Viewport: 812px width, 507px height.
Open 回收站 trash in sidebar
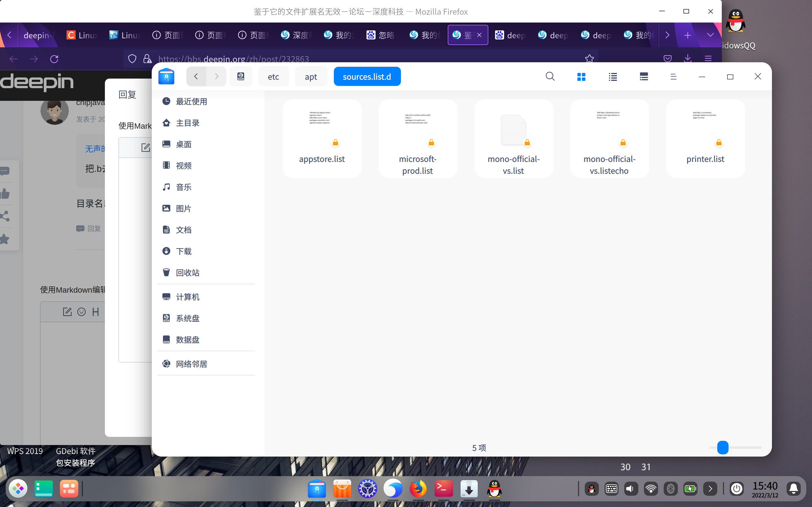pos(187,272)
